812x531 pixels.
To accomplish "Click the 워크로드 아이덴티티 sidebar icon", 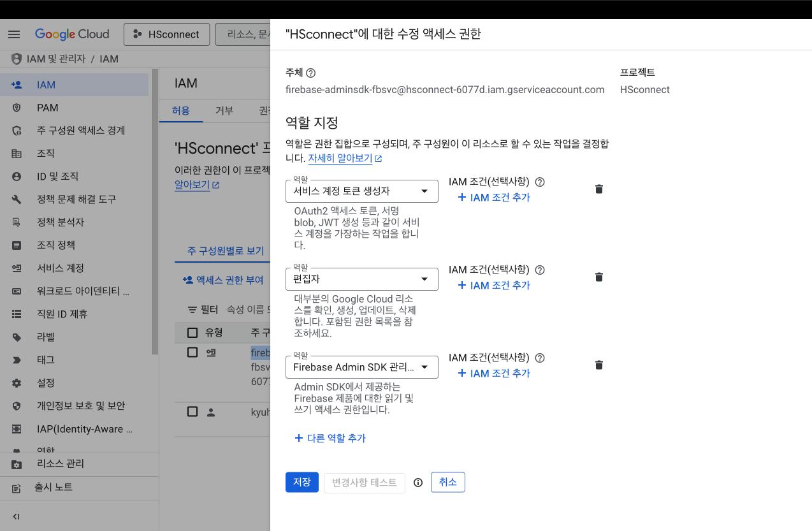I will tap(17, 291).
